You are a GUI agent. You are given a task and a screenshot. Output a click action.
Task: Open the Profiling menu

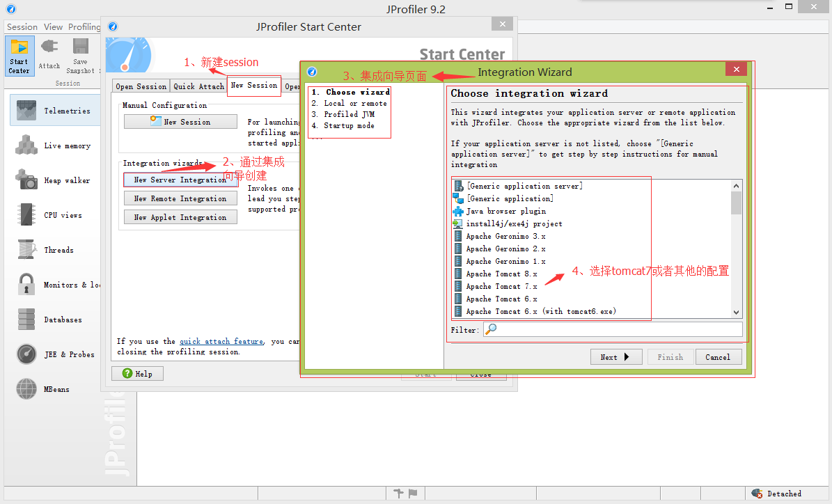tap(84, 26)
